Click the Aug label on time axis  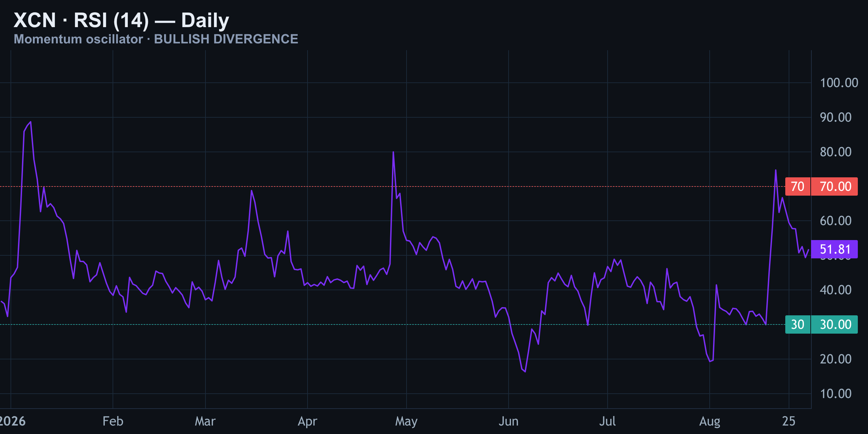point(710,421)
